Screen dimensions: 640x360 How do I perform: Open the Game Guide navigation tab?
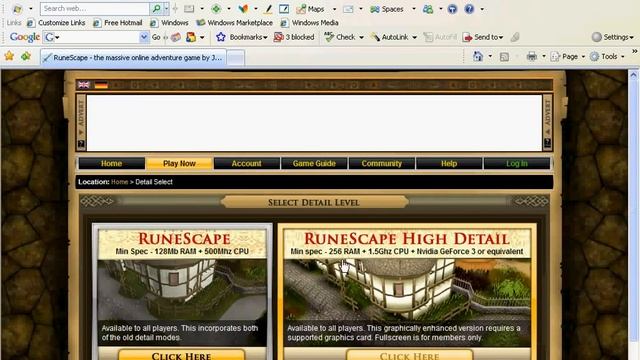click(314, 163)
